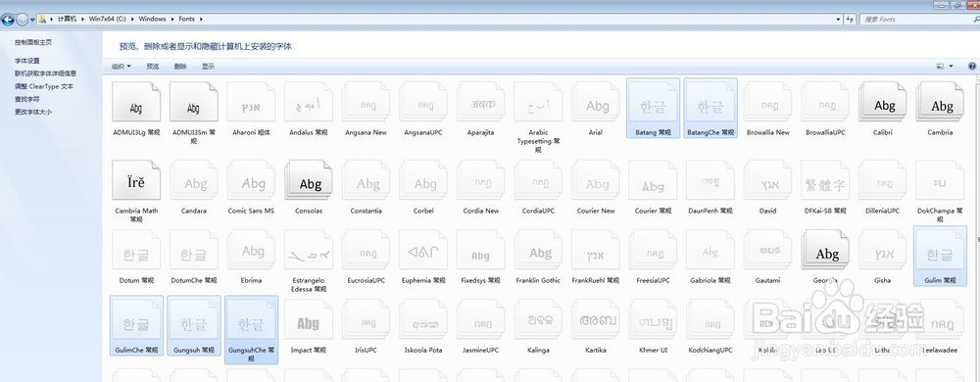Open 调整 ClearType 文本 link
Screen dimensions: 980x382
point(44,87)
